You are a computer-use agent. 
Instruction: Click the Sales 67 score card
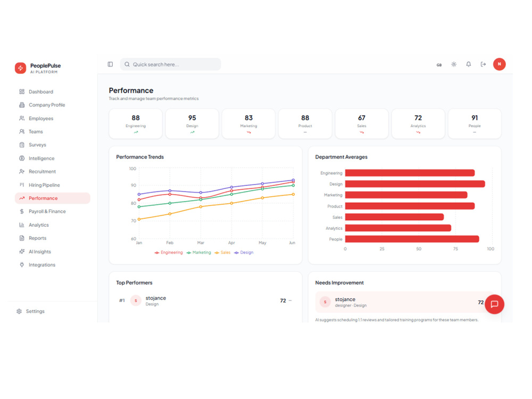(362, 124)
